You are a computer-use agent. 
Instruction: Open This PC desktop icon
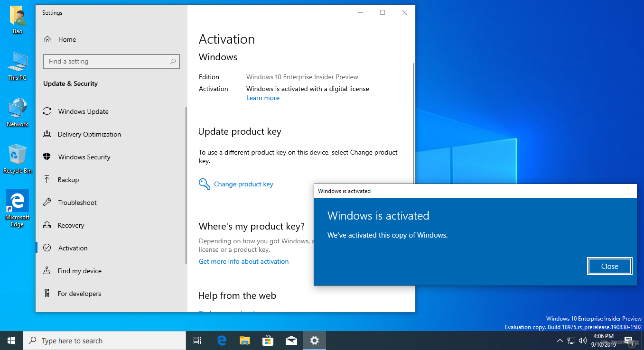(x=18, y=66)
